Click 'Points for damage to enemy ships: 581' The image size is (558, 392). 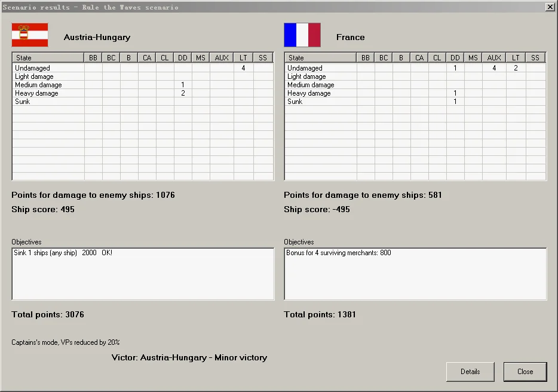point(363,195)
